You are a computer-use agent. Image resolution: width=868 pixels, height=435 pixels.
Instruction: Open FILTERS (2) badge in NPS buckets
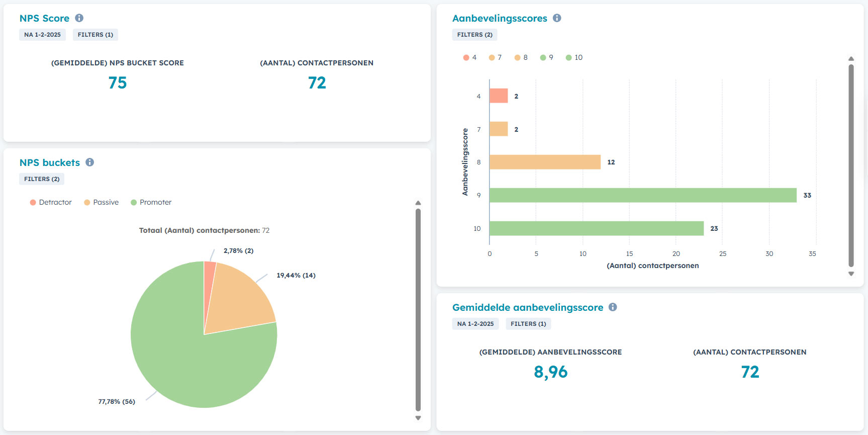[42, 179]
